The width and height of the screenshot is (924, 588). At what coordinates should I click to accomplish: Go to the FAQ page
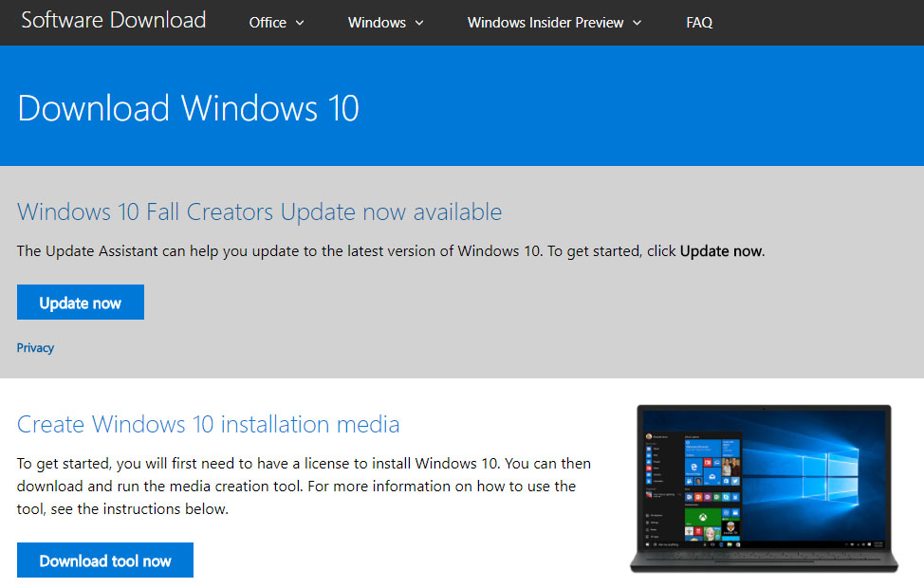click(699, 23)
